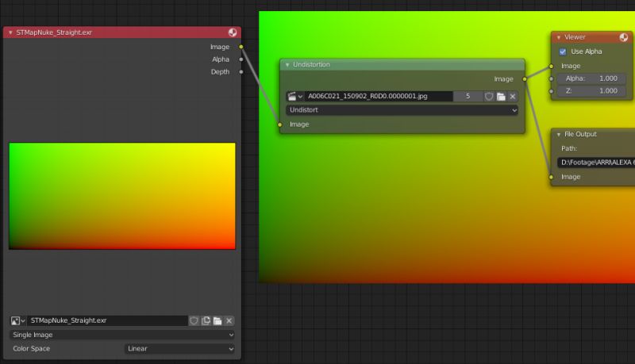This screenshot has height=364, width=635.
Task: Click the 'Color Space' label
Action: click(x=32, y=349)
